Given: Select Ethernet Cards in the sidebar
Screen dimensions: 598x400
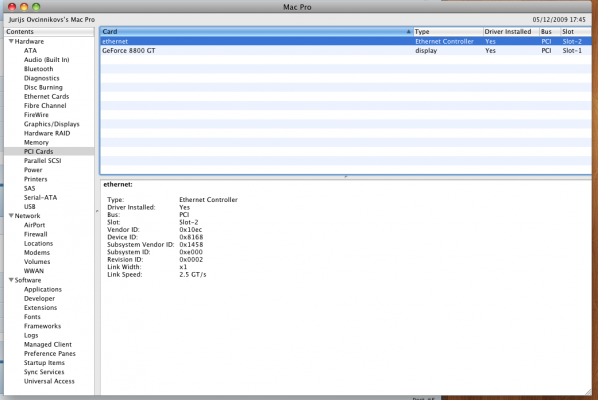Looking at the screenshot, I should coord(47,96).
